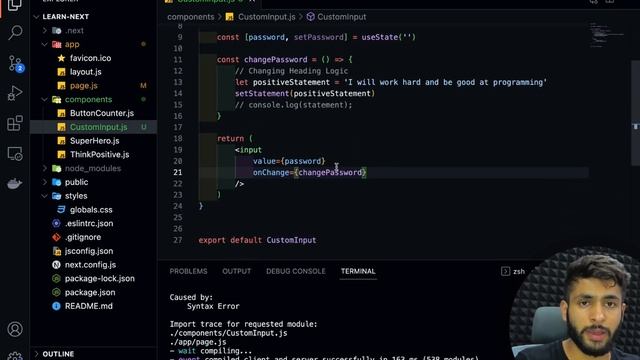Open SuperHero.js file
Screen dimensions: 640x360
click(x=94, y=141)
